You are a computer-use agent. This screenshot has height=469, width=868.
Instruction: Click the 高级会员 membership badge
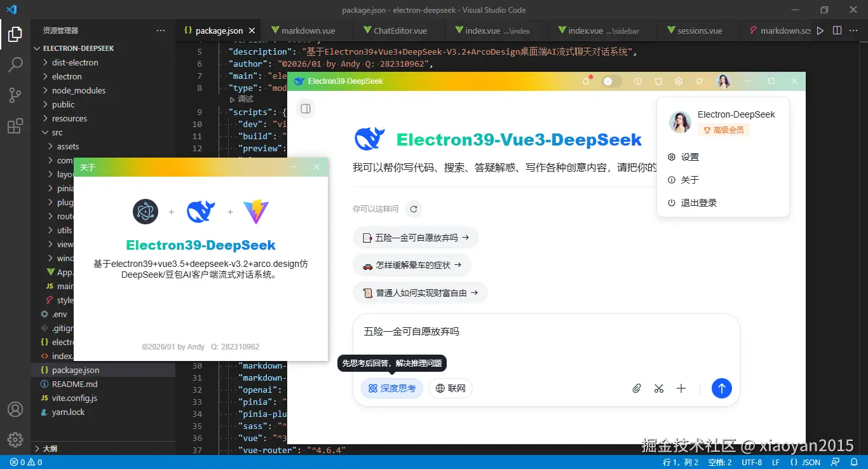point(724,130)
